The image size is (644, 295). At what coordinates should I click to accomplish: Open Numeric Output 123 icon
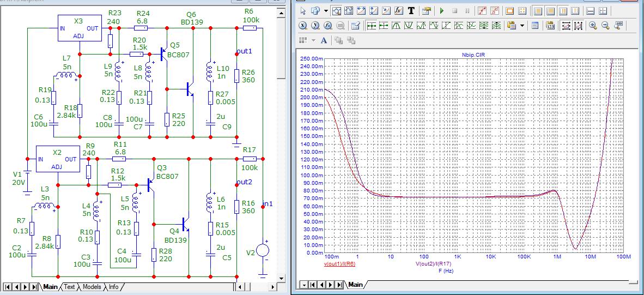550,25
